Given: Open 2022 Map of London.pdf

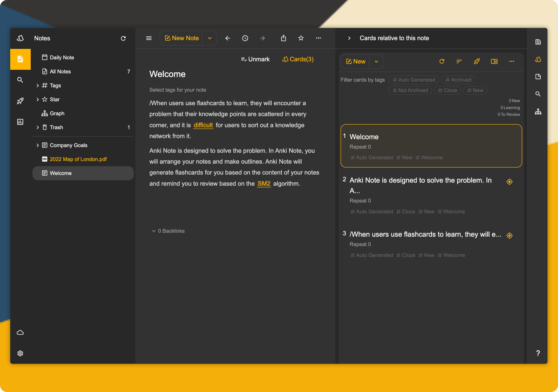Looking at the screenshot, I should (x=83, y=159).
